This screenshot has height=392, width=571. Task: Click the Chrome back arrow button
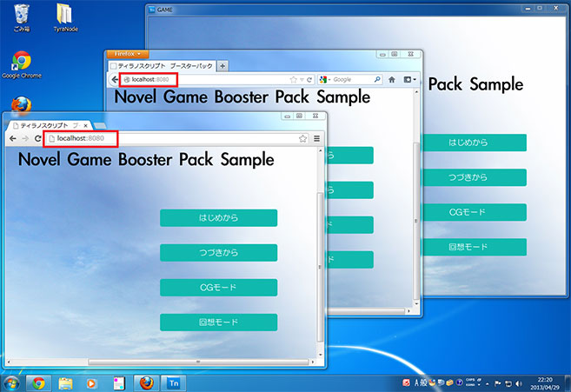(x=12, y=139)
